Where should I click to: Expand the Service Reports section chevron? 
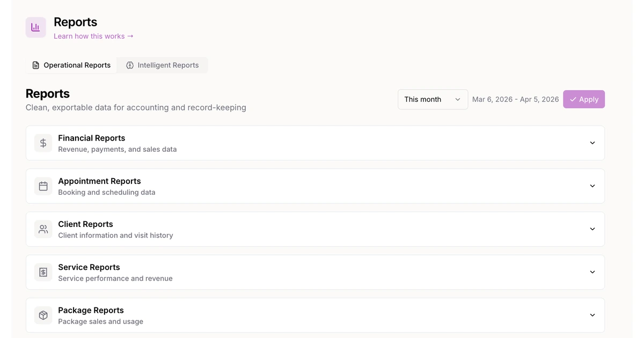592,272
